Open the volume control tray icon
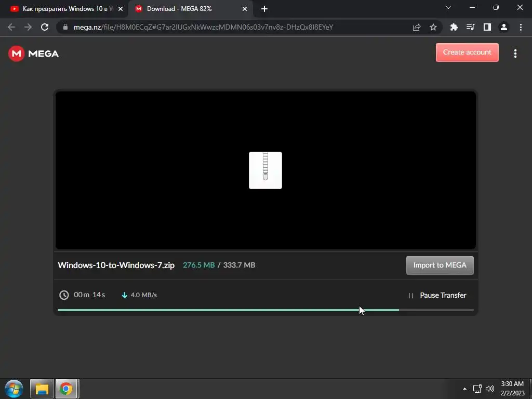Viewport: 532px width, 399px height. (490, 389)
